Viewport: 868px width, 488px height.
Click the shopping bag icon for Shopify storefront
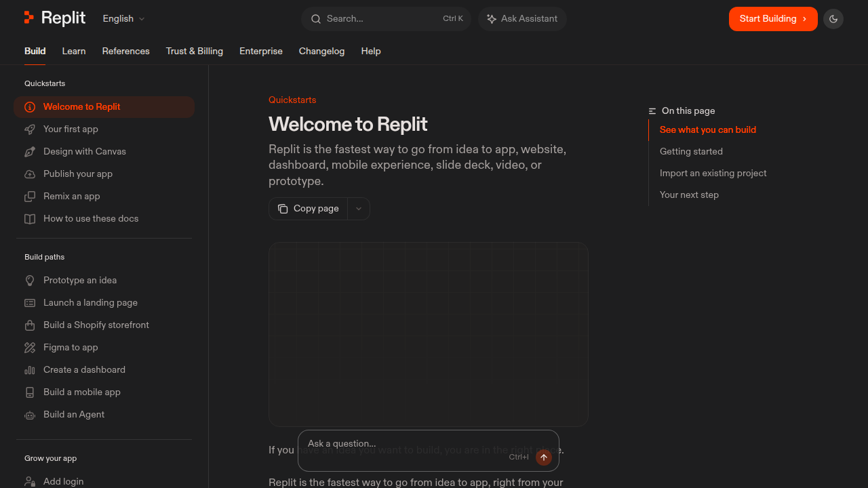[x=30, y=325]
